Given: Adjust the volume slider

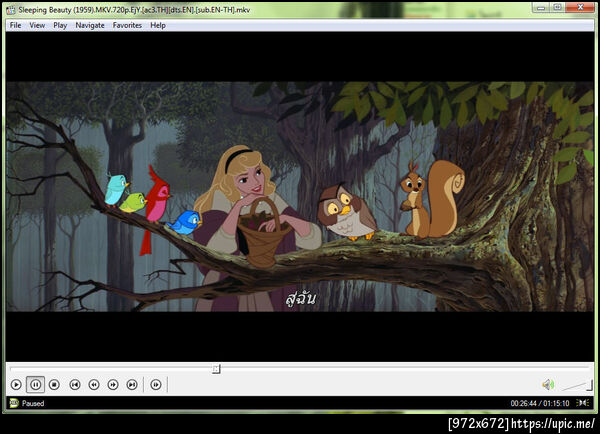Looking at the screenshot, I should [577, 385].
